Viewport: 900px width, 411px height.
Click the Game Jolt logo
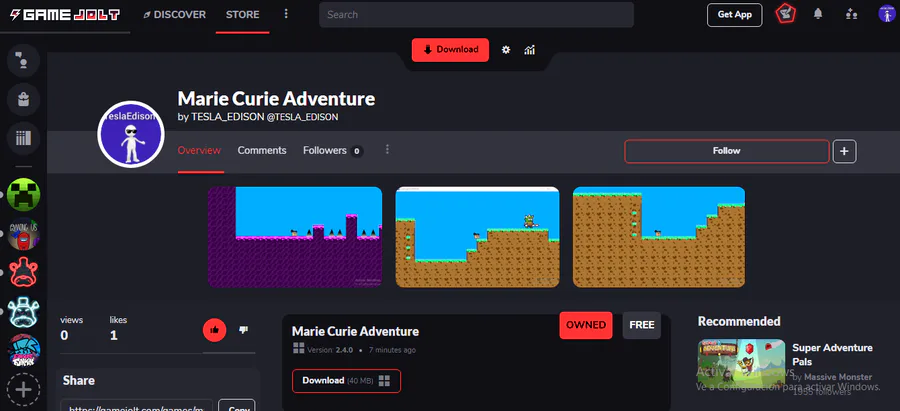(64, 15)
